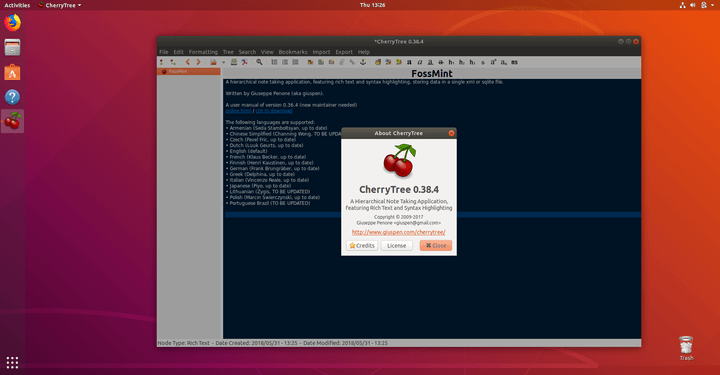Open the online html manual link

point(238,111)
